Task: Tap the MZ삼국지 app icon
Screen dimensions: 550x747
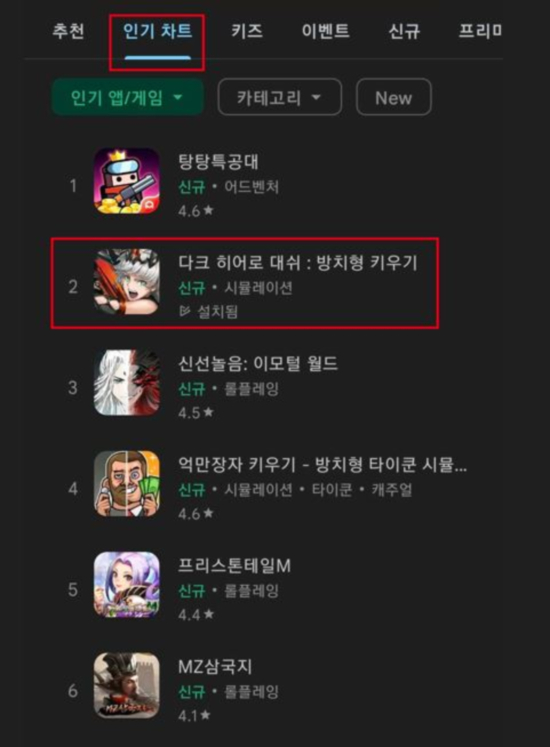Action: tap(127, 686)
